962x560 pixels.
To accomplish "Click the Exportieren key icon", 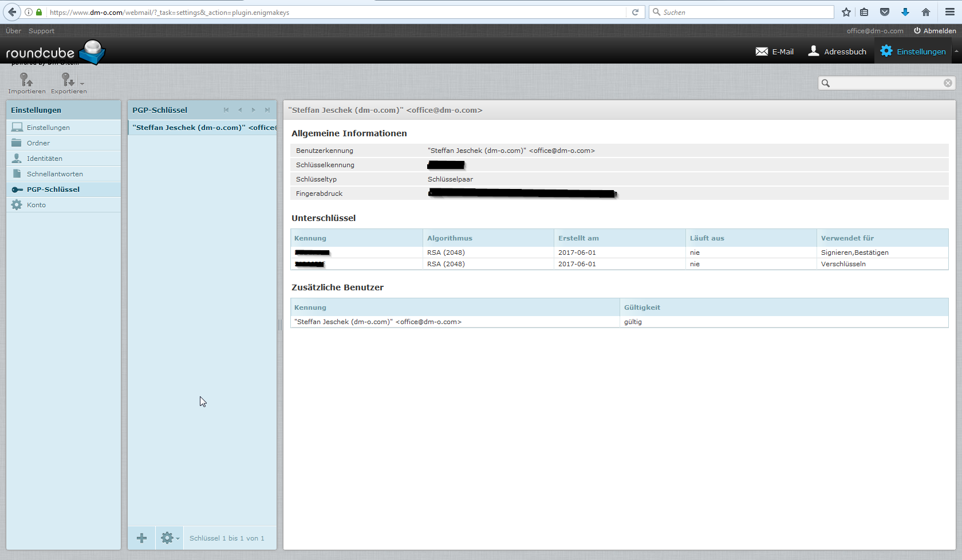I will pos(68,80).
